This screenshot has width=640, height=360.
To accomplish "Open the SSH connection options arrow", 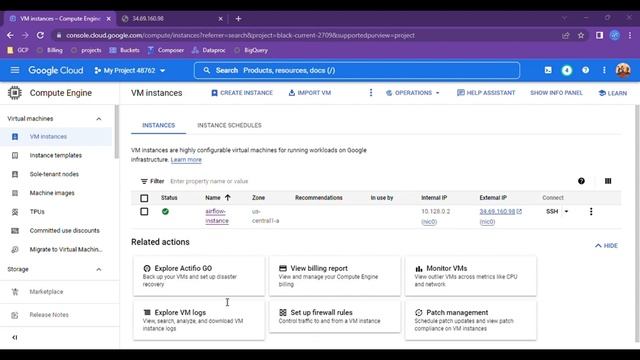I will tap(566, 211).
